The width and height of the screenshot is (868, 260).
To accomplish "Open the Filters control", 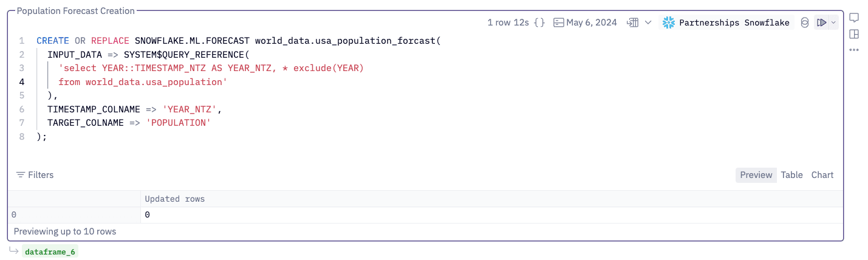I will 35,175.
